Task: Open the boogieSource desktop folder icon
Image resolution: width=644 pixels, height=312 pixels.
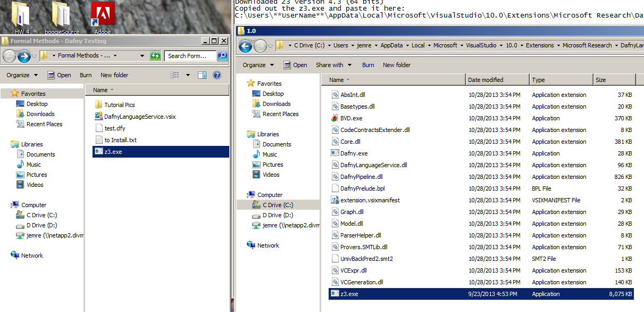Action: [x=62, y=17]
